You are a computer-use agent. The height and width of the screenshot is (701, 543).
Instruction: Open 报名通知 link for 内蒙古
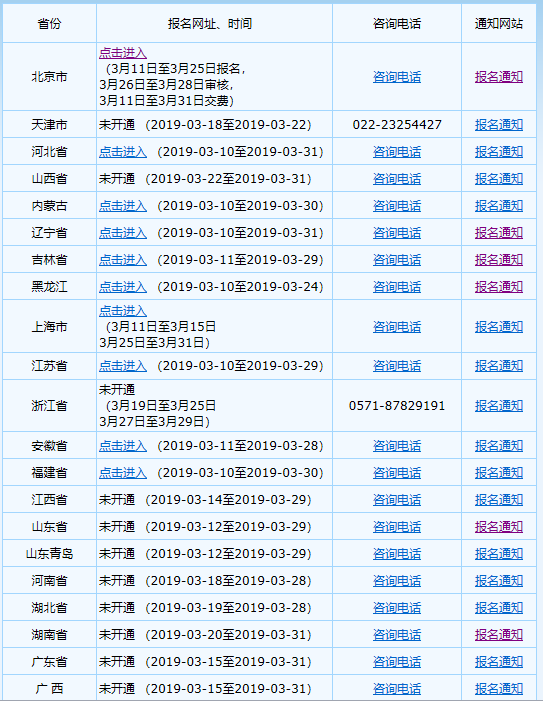tap(499, 206)
